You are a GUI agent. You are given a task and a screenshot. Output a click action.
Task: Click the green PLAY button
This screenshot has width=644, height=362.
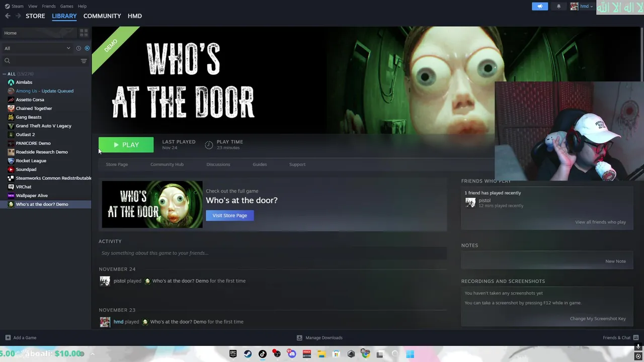(126, 145)
